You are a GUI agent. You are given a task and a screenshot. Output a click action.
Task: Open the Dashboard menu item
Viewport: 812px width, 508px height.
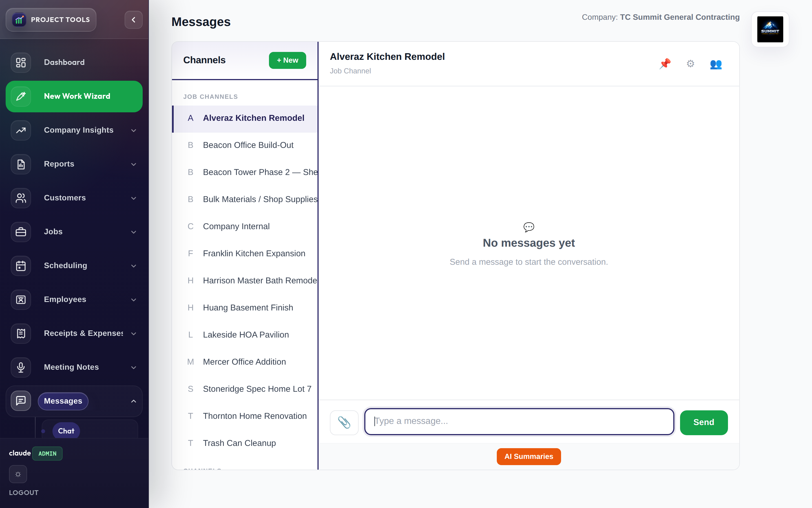tap(74, 62)
